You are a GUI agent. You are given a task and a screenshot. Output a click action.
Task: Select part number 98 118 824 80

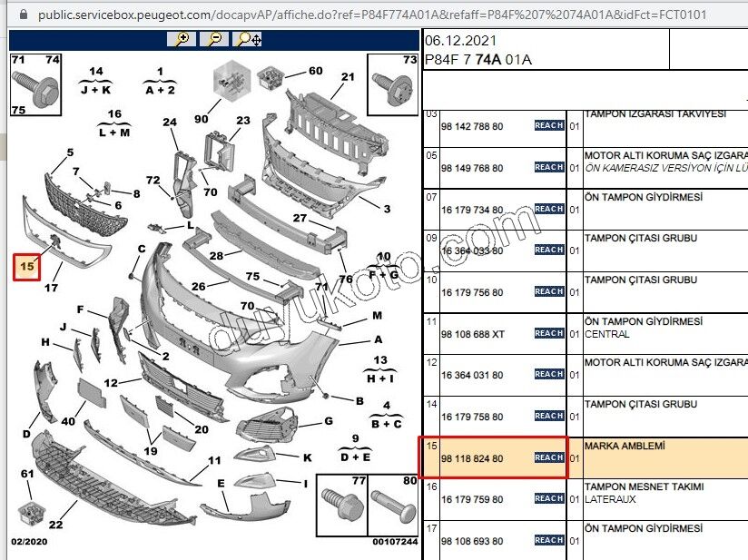coord(472,459)
